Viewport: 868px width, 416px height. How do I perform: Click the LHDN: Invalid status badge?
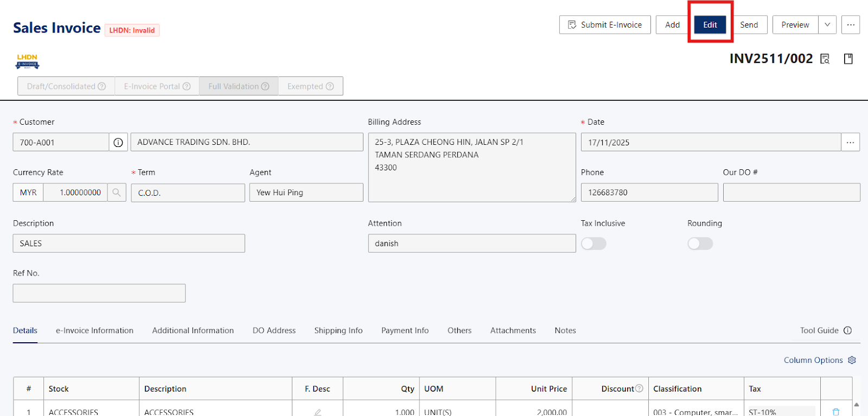(132, 30)
